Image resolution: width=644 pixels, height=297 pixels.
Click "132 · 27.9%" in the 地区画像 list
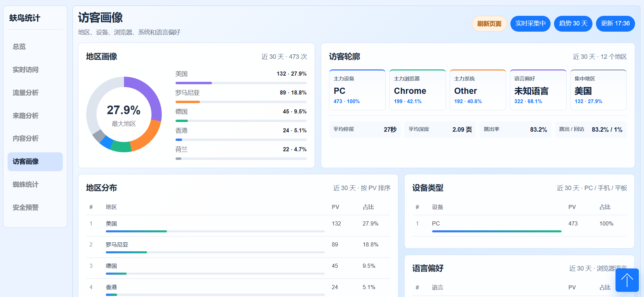pos(292,74)
